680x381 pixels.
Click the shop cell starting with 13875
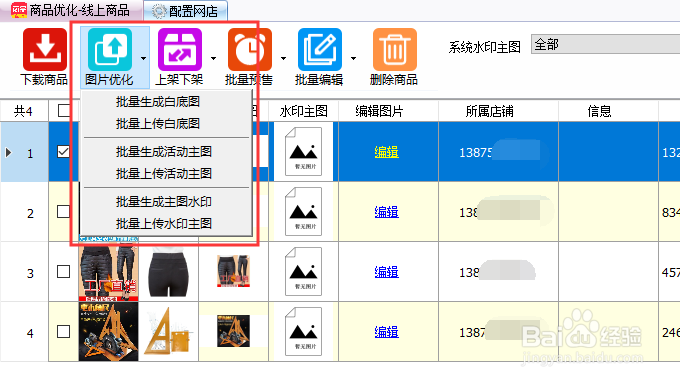click(x=498, y=152)
